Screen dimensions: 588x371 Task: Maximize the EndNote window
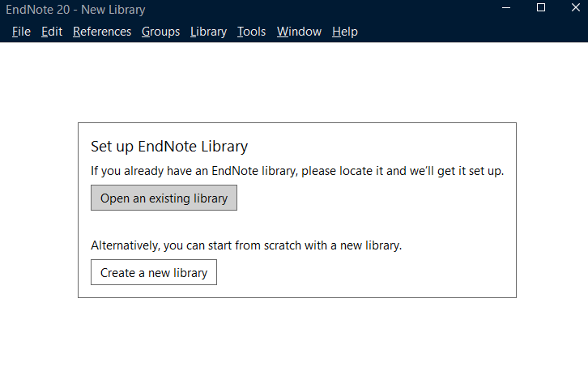point(541,8)
